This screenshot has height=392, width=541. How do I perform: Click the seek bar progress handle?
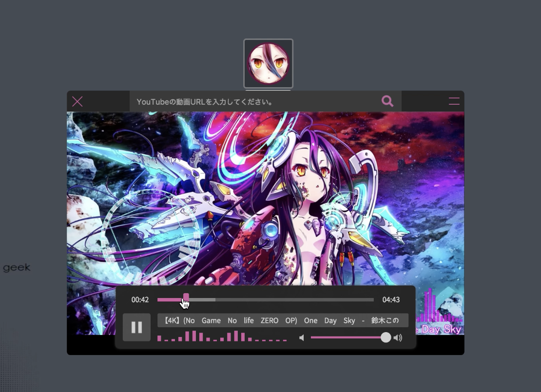coord(186,298)
